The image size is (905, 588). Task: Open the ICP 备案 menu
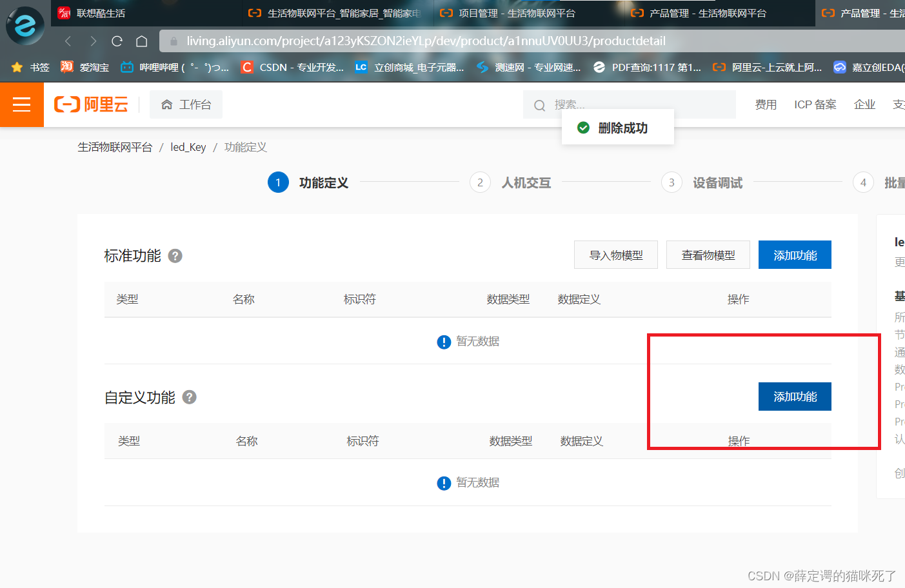[x=815, y=104]
